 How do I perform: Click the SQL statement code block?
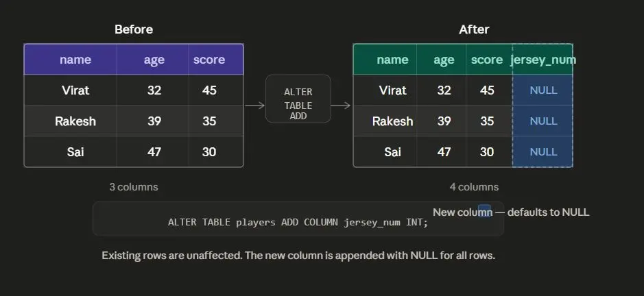[298, 219]
